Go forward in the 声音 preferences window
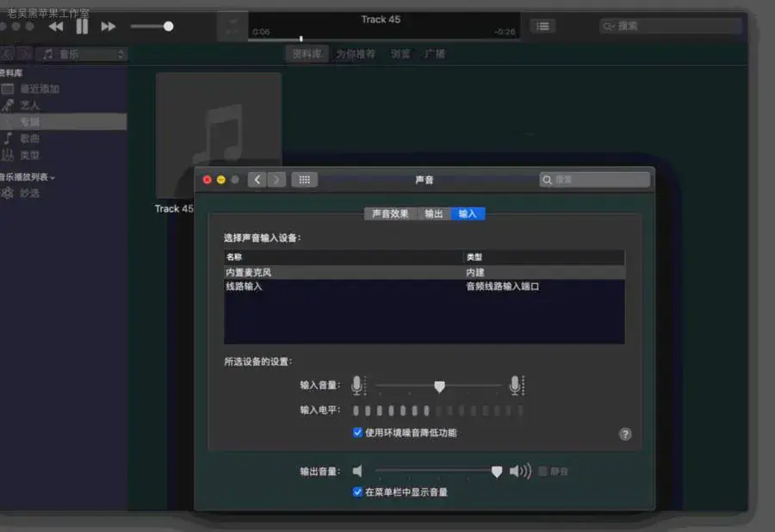Screen dimensions: 775x532 pos(276,179)
